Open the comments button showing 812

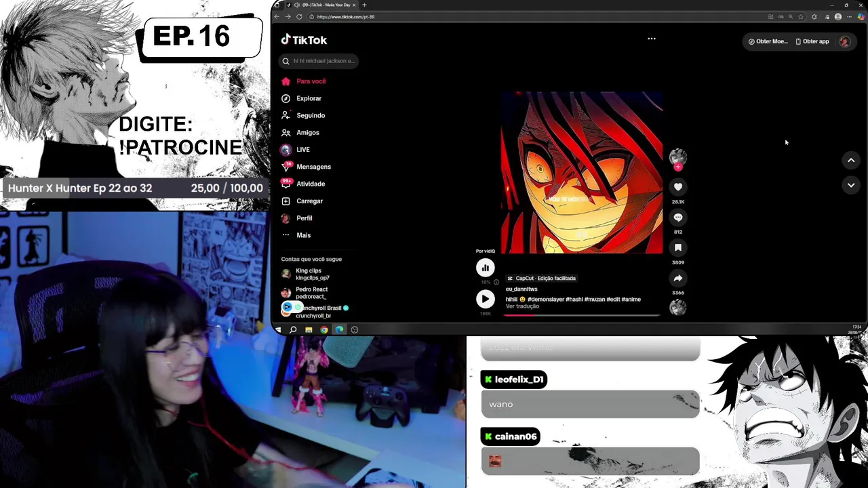pyautogui.click(x=677, y=218)
